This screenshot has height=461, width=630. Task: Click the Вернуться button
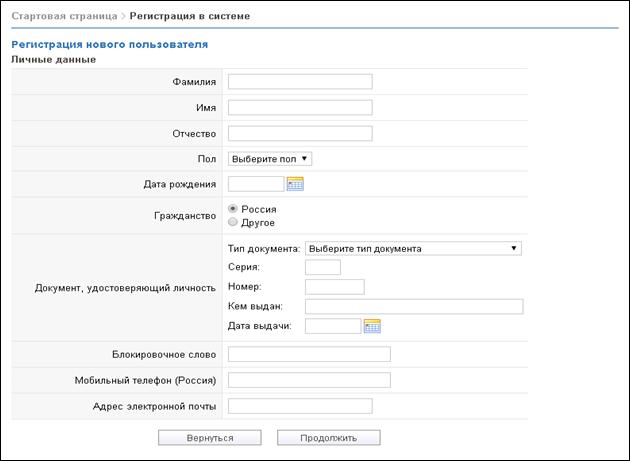click(x=210, y=438)
